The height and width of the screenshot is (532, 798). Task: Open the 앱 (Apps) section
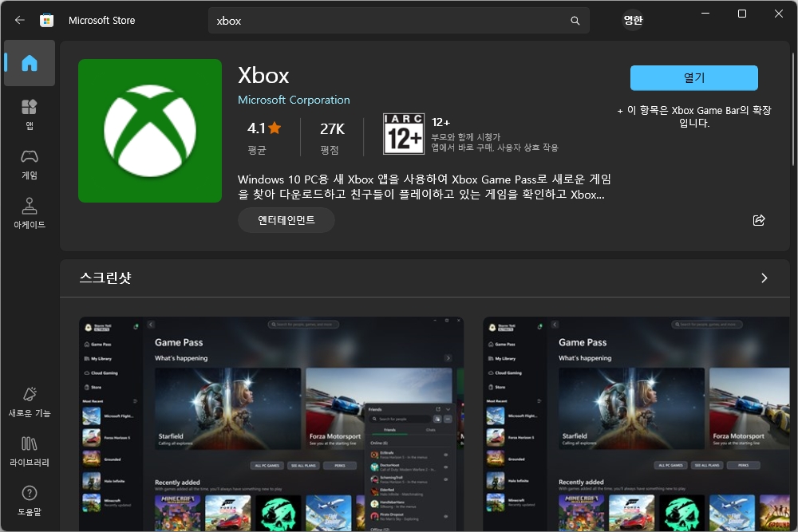(30, 115)
